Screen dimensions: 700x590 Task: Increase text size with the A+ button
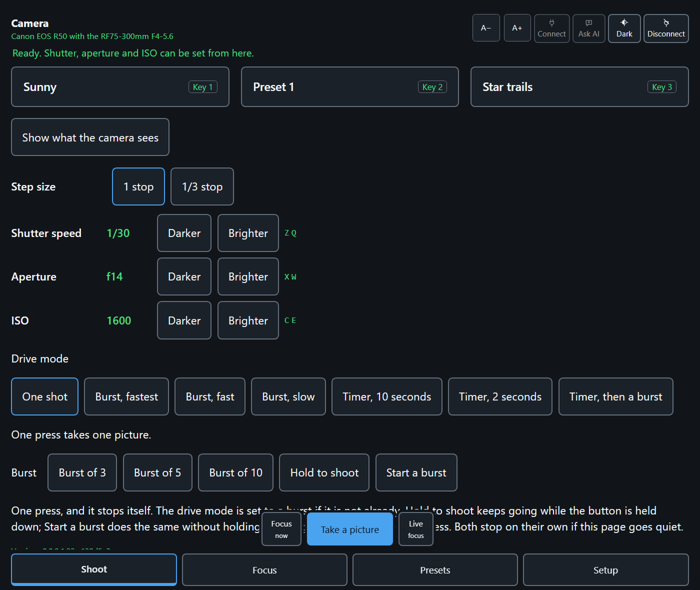517,28
